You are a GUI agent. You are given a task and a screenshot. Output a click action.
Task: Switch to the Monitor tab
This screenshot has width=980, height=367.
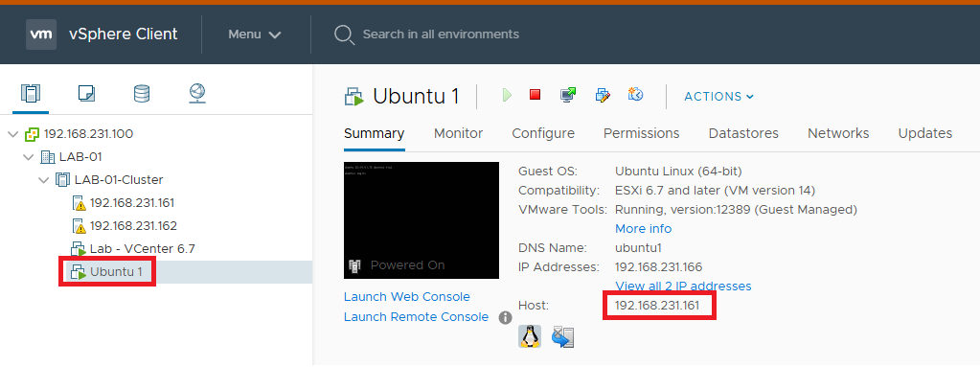pyautogui.click(x=458, y=134)
